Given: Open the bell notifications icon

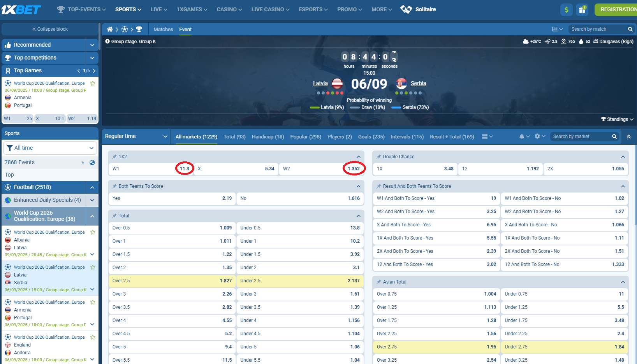Looking at the screenshot, I should [522, 136].
